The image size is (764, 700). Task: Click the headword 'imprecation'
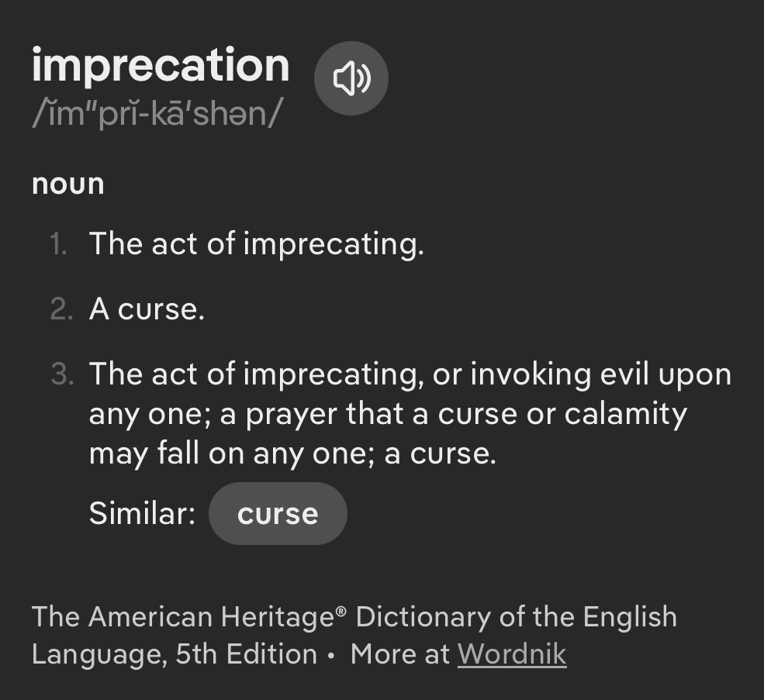pyautogui.click(x=161, y=65)
